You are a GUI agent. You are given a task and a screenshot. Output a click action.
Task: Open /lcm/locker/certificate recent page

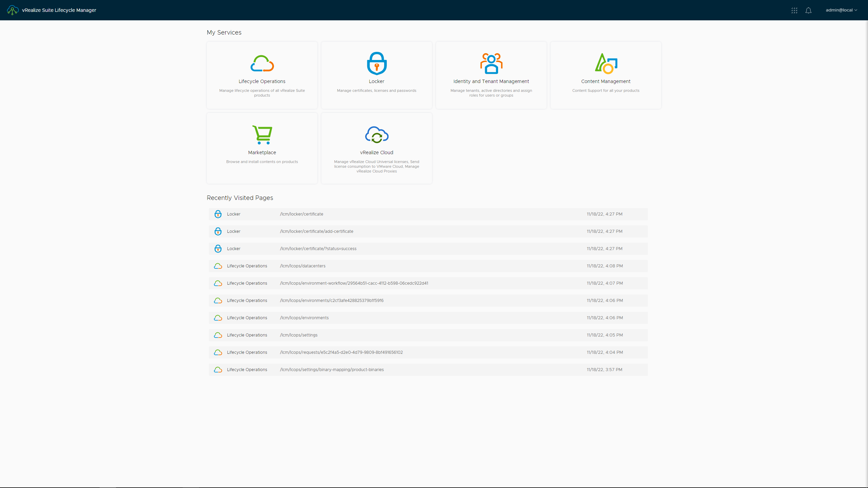click(x=301, y=214)
